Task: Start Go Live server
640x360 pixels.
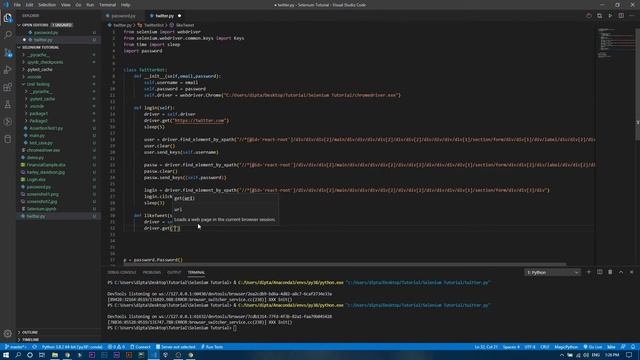Action: [593, 347]
